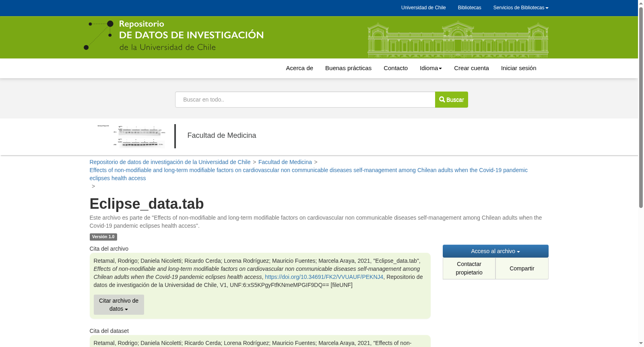Click Iniciar sesión to log in

(518, 68)
